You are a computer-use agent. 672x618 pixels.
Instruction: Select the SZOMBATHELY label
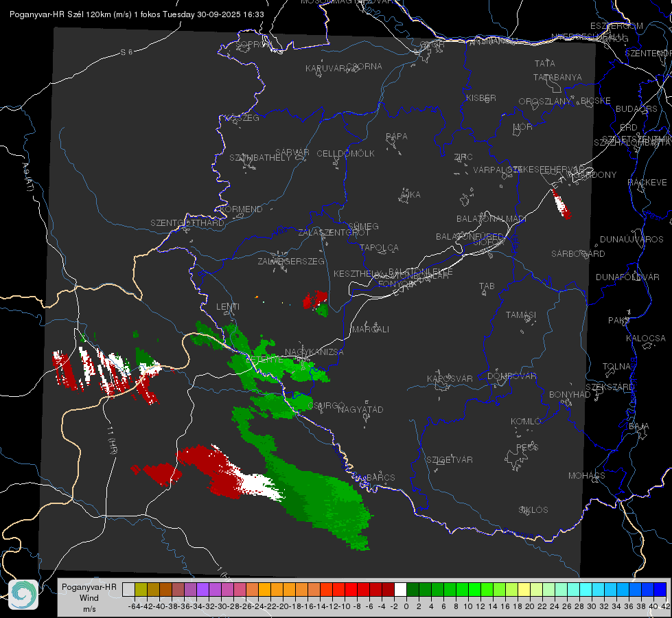pos(260,158)
